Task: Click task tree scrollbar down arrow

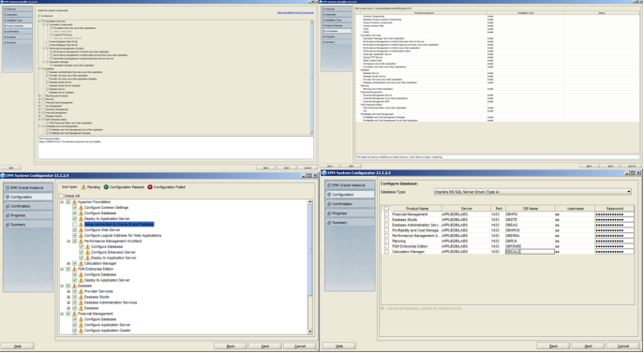Action: (309, 331)
